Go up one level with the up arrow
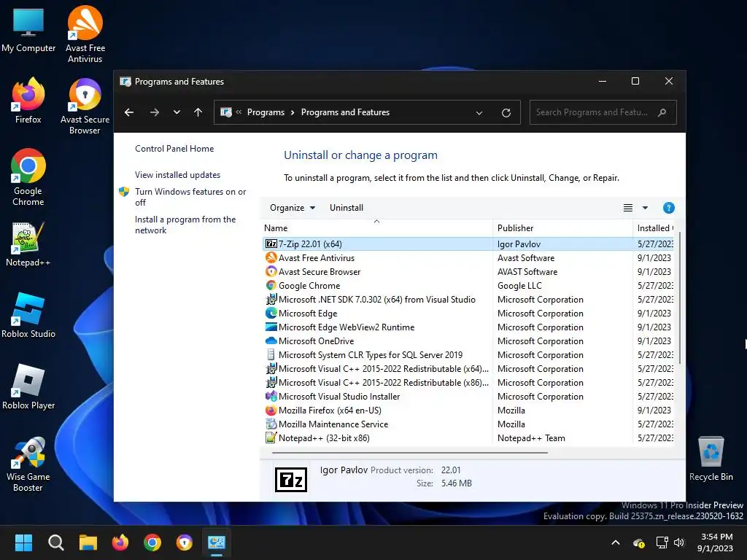This screenshot has width=747, height=560. point(198,112)
